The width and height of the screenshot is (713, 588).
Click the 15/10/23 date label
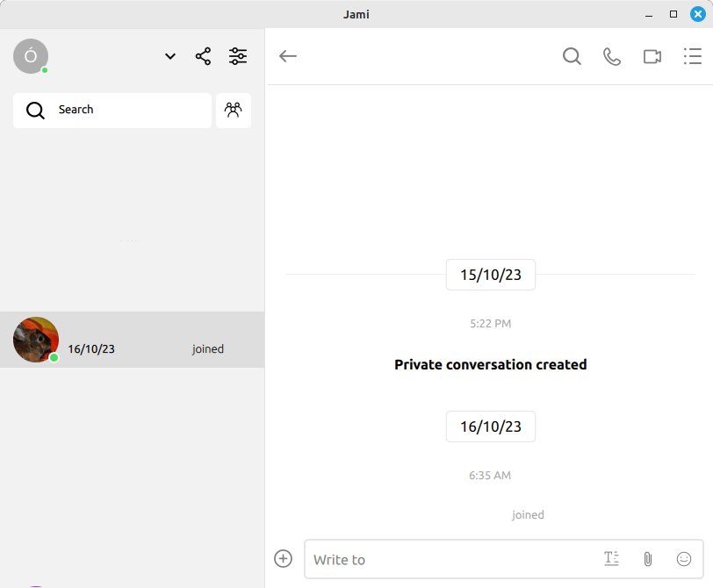coord(491,275)
